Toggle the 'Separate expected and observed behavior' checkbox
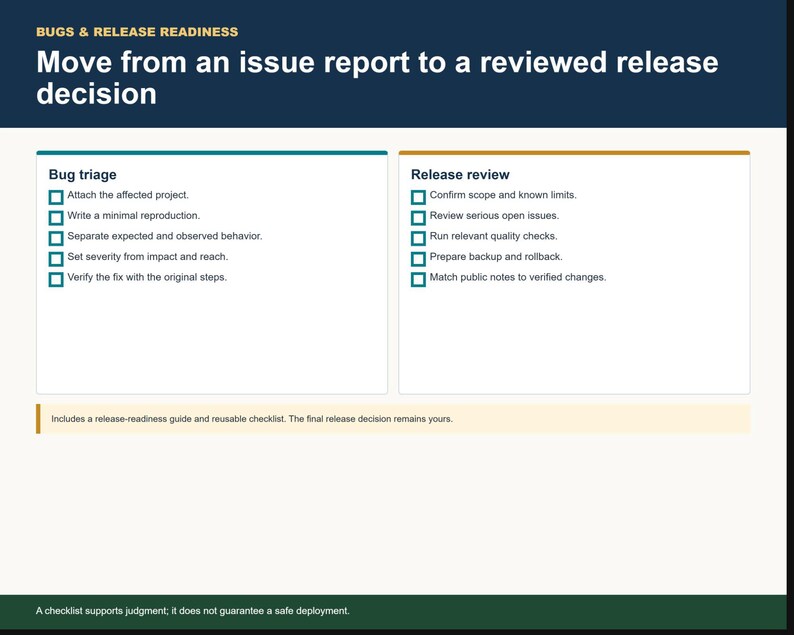794x635 pixels. tap(56, 238)
